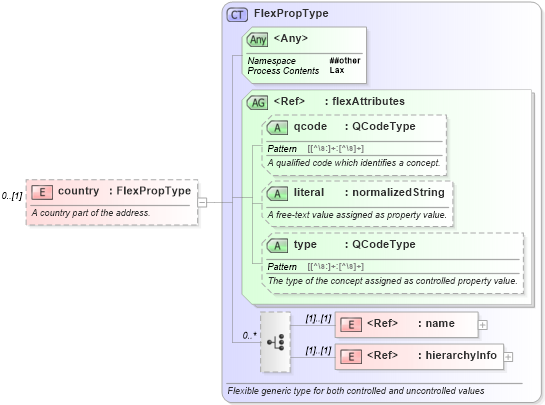Image resolution: width=545 pixels, height=405 pixels.
Task: Select 'A qualified code which identifies a concept.'
Action: pyautogui.click(x=354, y=163)
